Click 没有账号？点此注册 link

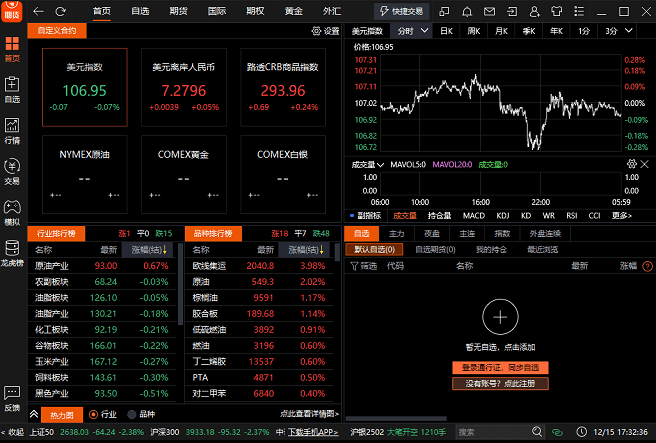(499, 383)
